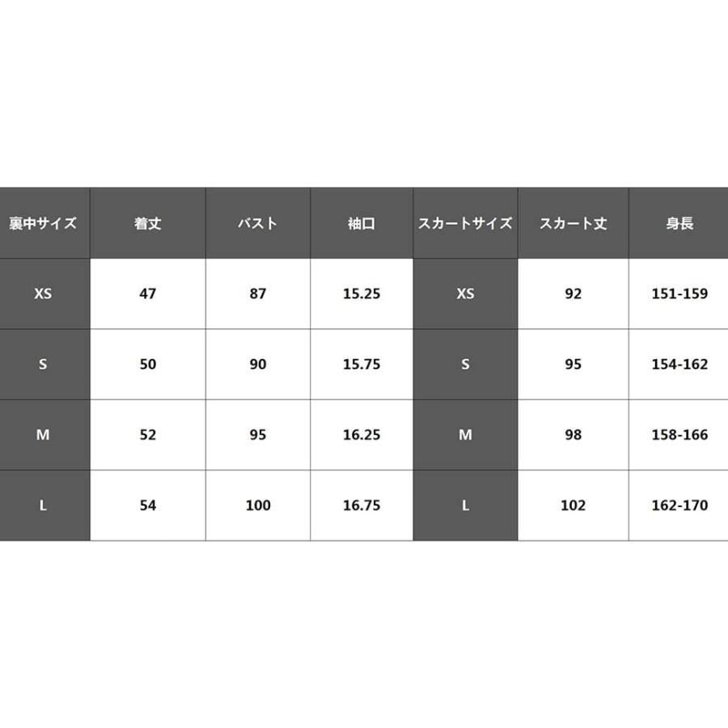Click the skirt length 102 cell
Screen dimensions: 728x728
coord(573,506)
